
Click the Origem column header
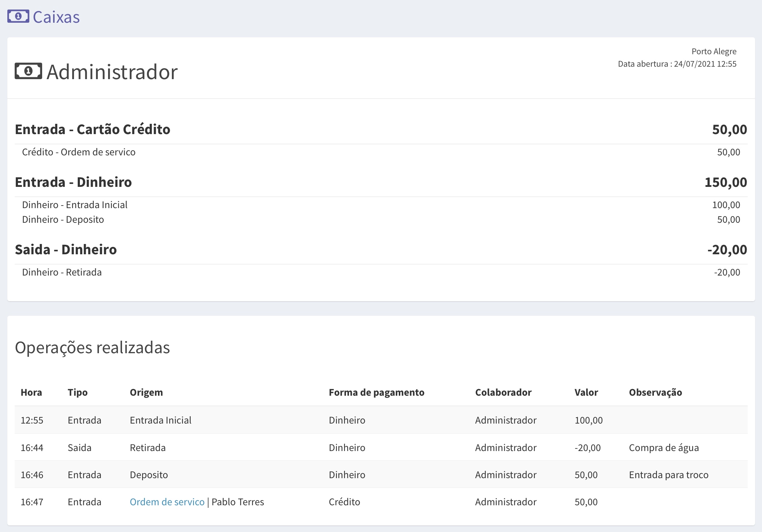click(x=146, y=392)
